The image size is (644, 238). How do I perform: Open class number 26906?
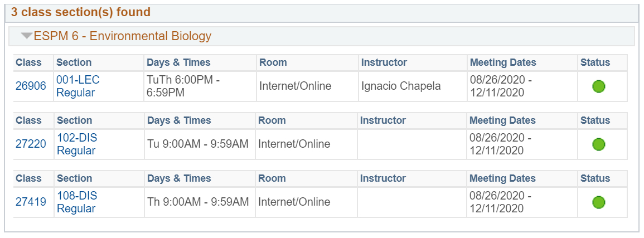(x=31, y=86)
